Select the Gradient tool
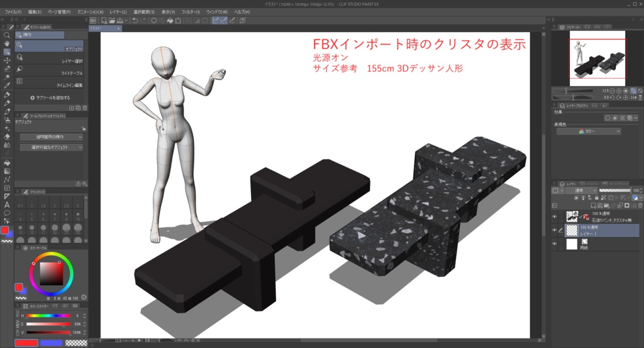This screenshot has width=644, height=348. [6, 171]
